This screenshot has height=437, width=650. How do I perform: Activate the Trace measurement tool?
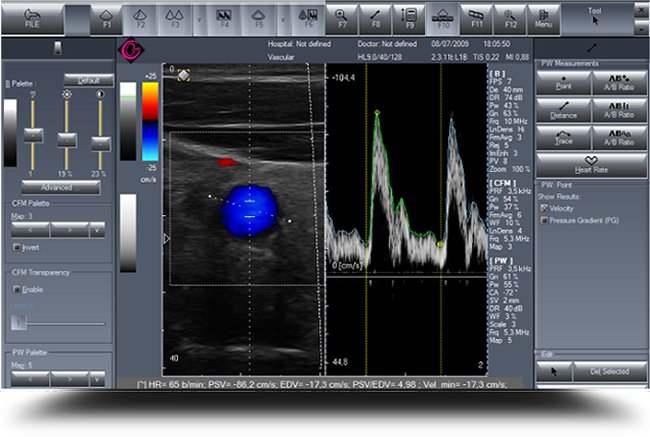point(562,138)
